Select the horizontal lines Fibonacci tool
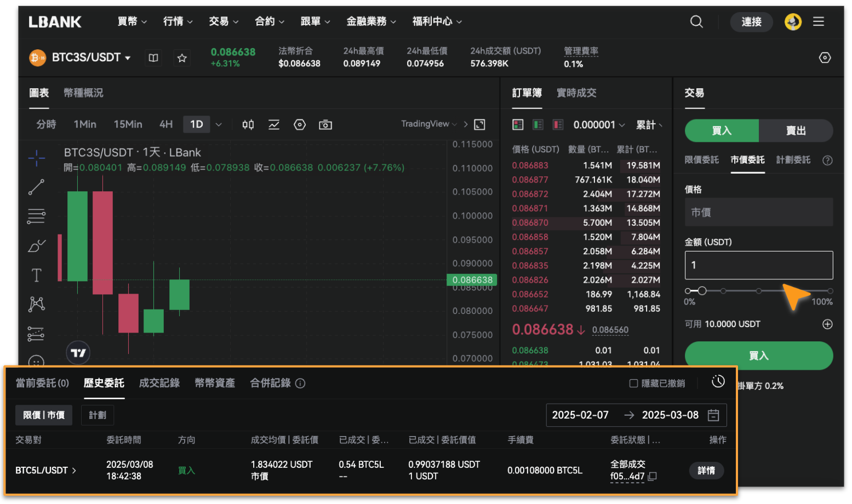The image size is (852, 504). (37, 216)
